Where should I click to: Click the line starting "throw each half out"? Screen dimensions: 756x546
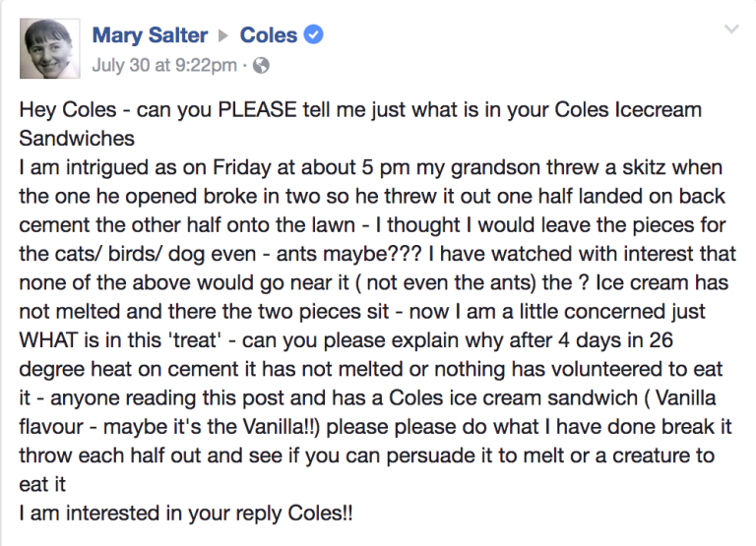coord(366,455)
